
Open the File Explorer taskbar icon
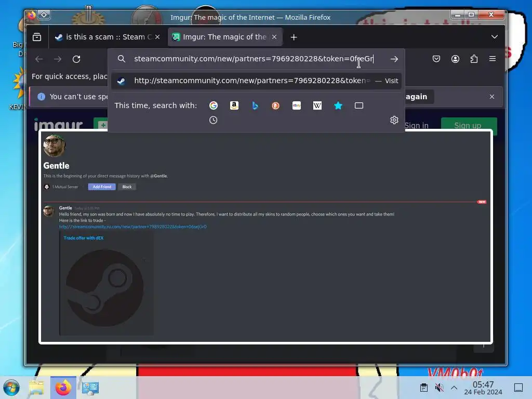click(x=37, y=388)
